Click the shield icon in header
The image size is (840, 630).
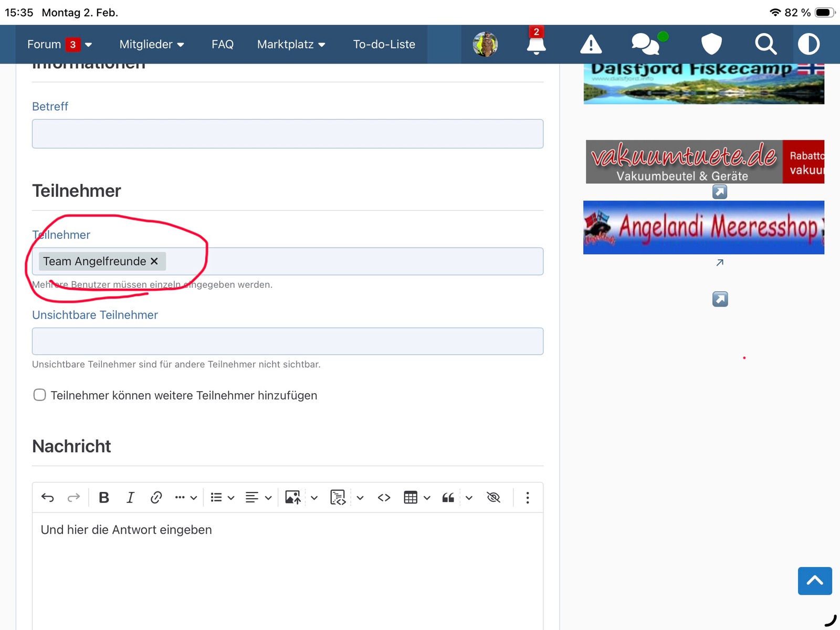[711, 44]
